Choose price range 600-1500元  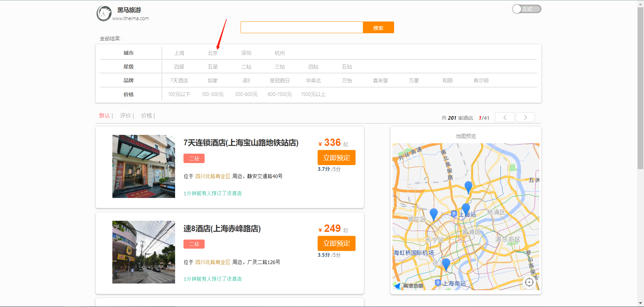280,94
